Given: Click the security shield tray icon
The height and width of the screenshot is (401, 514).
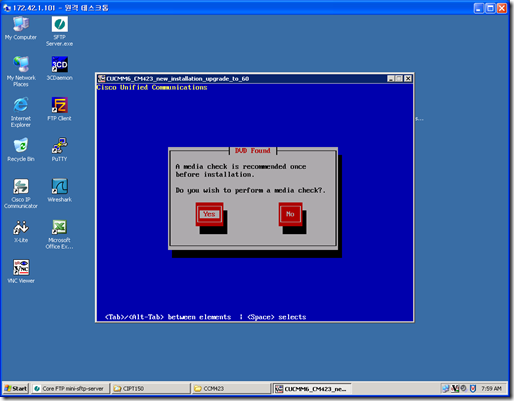Looking at the screenshot, I should pos(473,388).
